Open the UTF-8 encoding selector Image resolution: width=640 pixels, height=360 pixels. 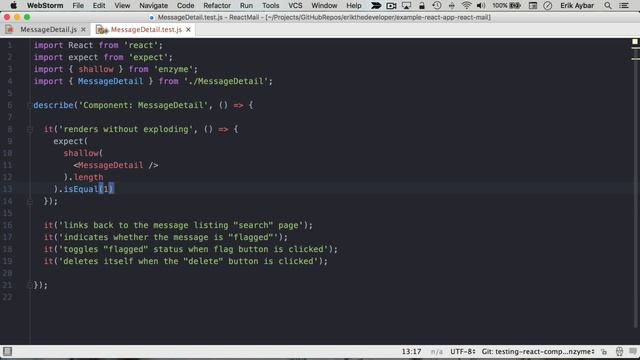click(463, 351)
